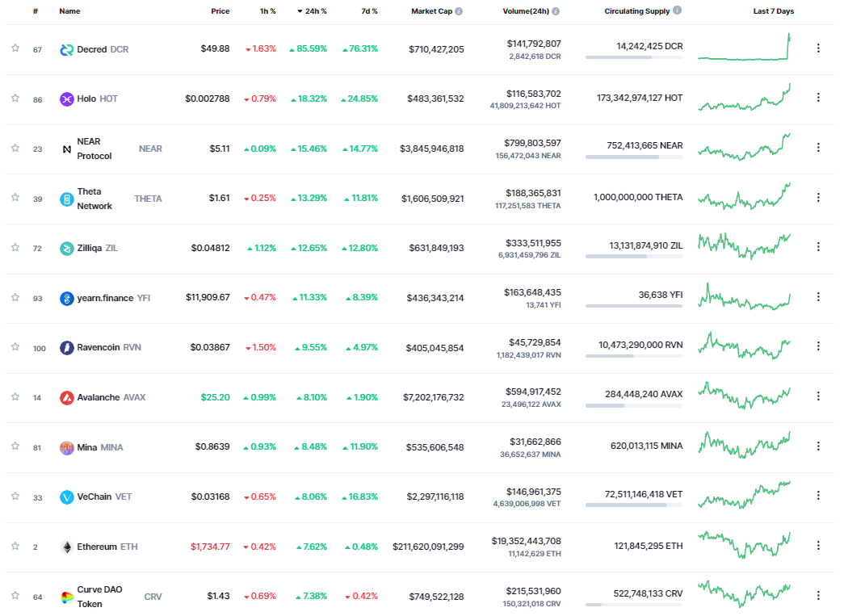This screenshot has height=616, width=844.
Task: Click the NEAR circulating supply progress bar
Action: coord(634,157)
